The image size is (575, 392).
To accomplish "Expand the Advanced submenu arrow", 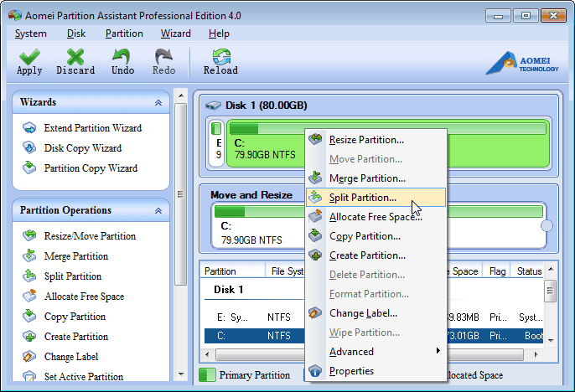I will pyautogui.click(x=438, y=351).
